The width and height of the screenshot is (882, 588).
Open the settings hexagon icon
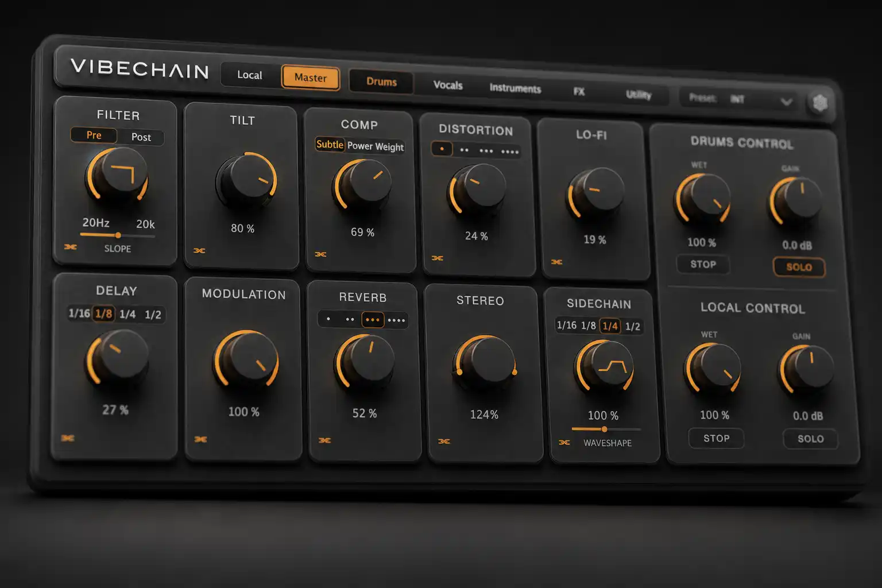(x=820, y=103)
